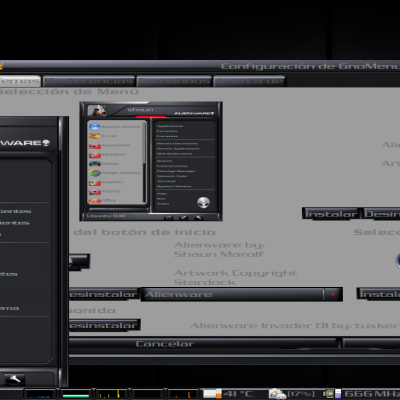
Task: Click the blue graph monitor in the taskbar
Action: point(40,394)
